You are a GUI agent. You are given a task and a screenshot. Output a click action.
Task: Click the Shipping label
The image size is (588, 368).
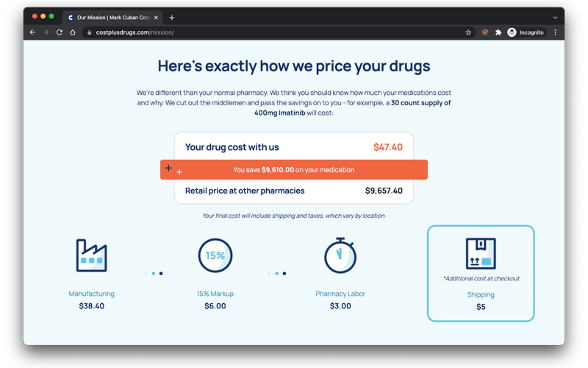point(481,295)
